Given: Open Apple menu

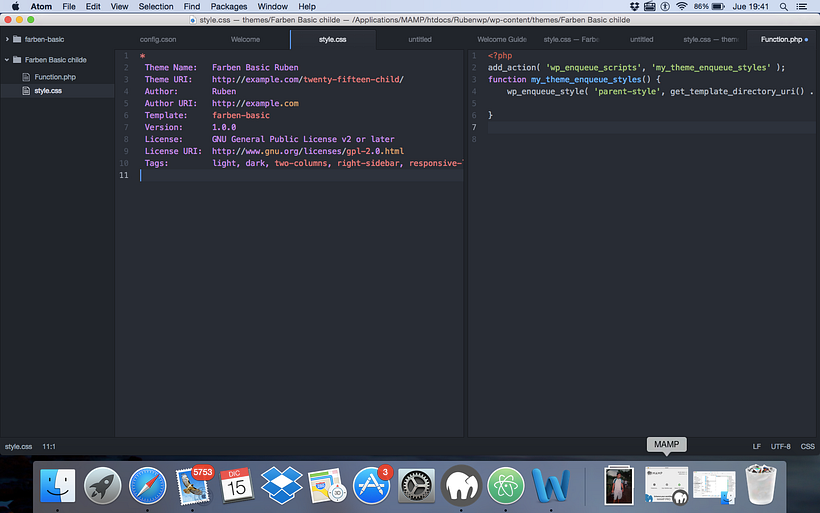Looking at the screenshot, I should (15, 6).
